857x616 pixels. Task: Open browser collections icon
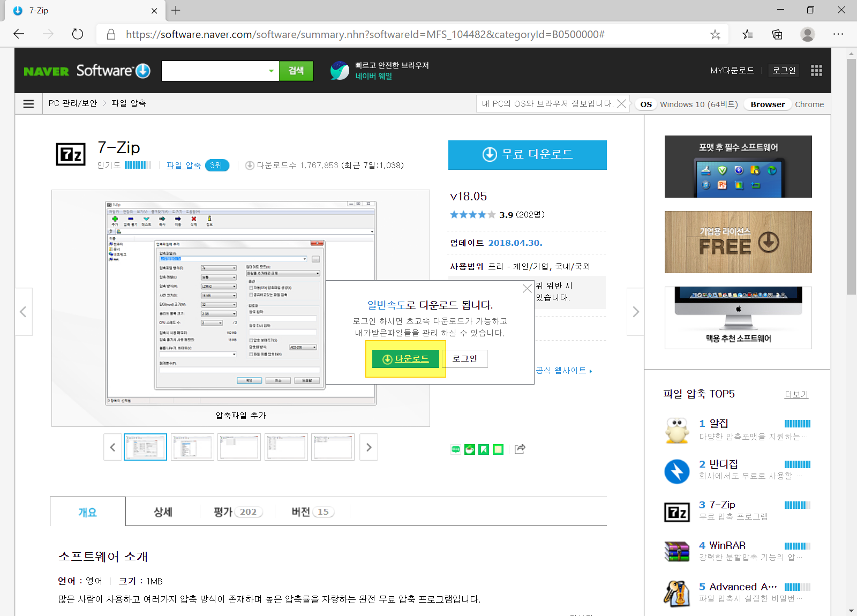coord(777,34)
